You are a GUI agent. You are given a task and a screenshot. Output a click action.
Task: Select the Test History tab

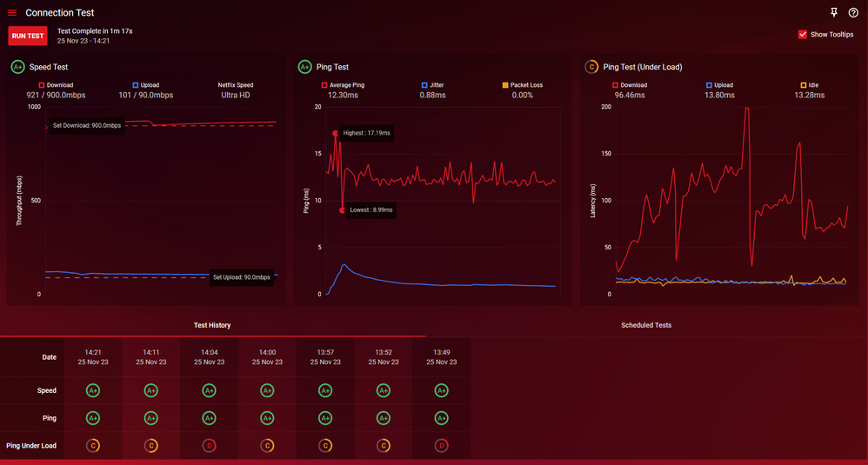pyautogui.click(x=212, y=325)
